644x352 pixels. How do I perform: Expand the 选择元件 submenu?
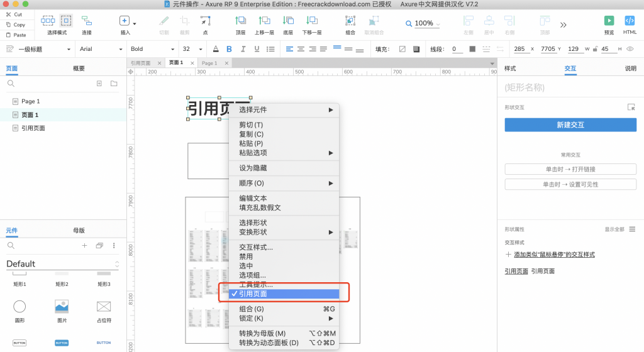pyautogui.click(x=284, y=110)
